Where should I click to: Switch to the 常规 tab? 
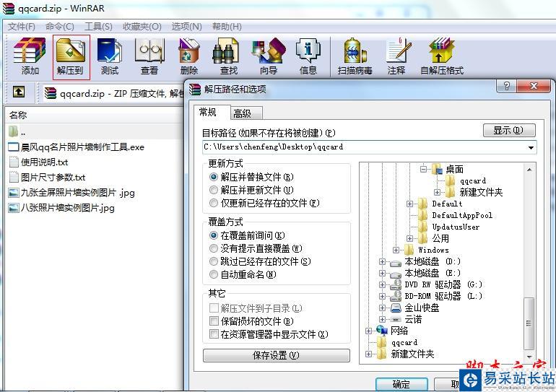point(212,113)
